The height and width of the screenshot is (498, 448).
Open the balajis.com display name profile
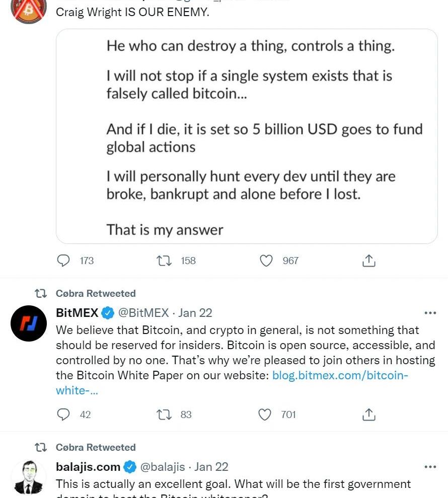[x=88, y=467]
